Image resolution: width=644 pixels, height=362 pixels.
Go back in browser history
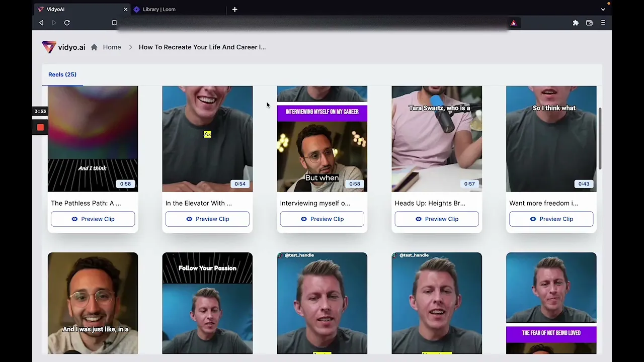click(41, 23)
